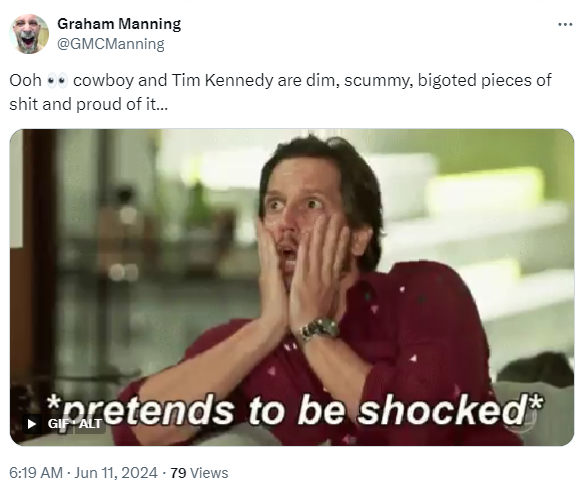The image size is (585, 491).
Task: Show the ALT image description badge
Action: 91,424
